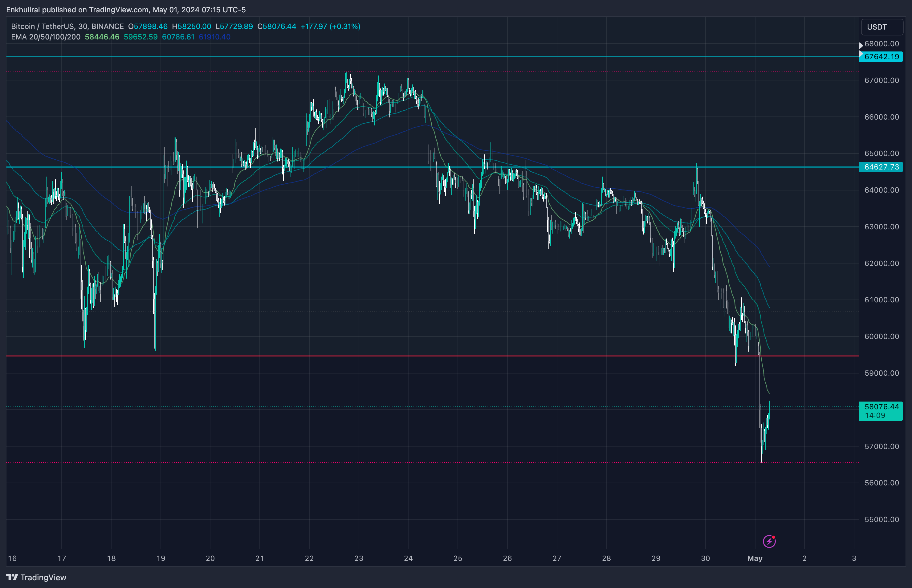This screenshot has height=588, width=912.
Task: Click current price label 58076.44
Action: (x=881, y=407)
